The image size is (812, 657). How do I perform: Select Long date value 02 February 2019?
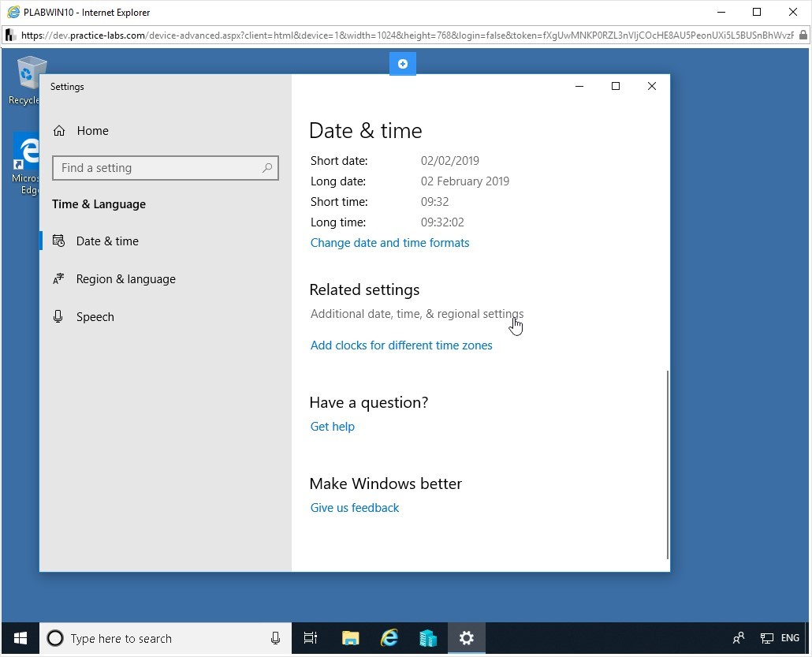(464, 181)
